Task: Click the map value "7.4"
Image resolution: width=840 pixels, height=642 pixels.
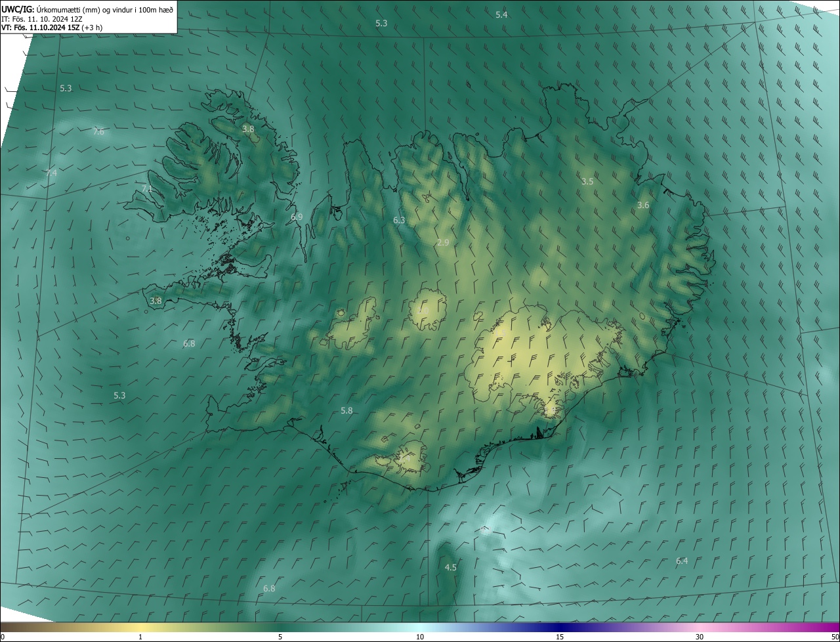Action: (51, 173)
